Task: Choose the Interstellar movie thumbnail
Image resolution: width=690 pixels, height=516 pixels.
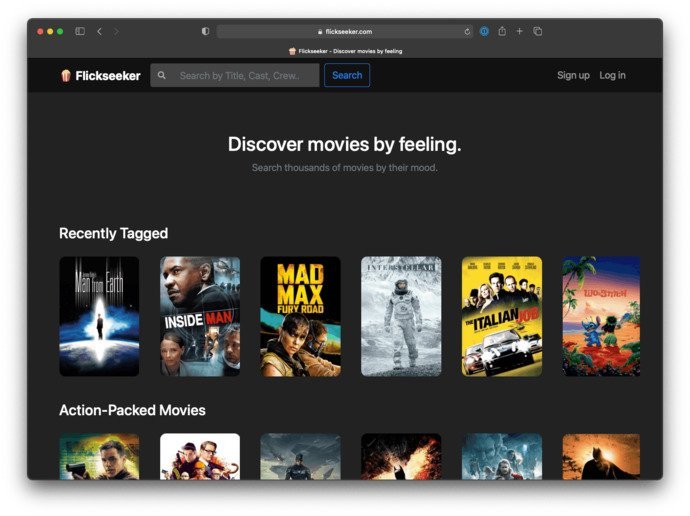Action: 401,316
